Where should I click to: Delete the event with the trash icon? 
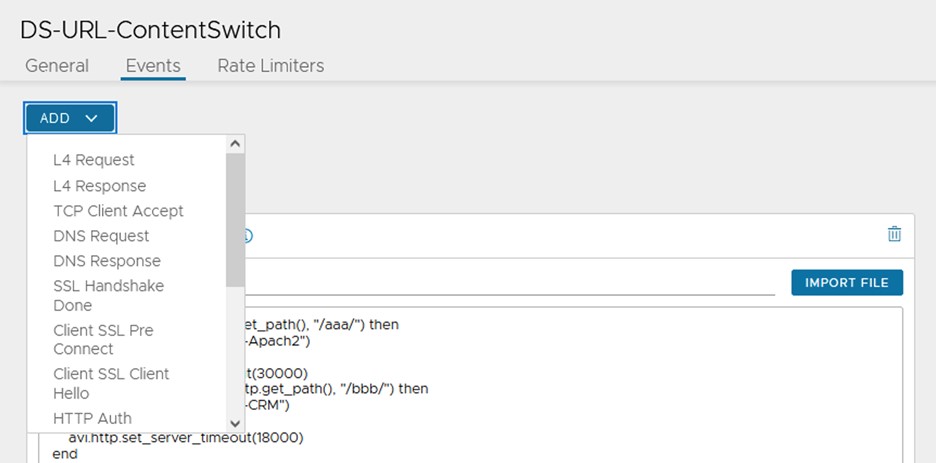pyautogui.click(x=894, y=234)
